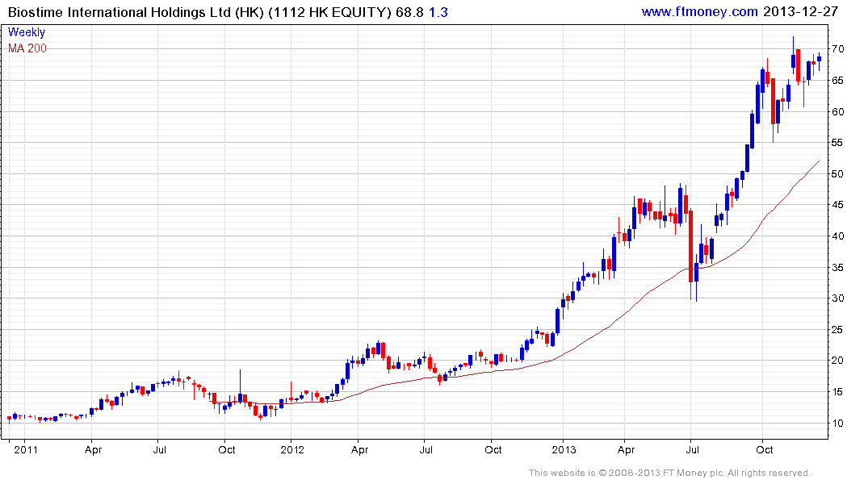Click the 'MA 200' legend label

pyautogui.click(x=27, y=48)
